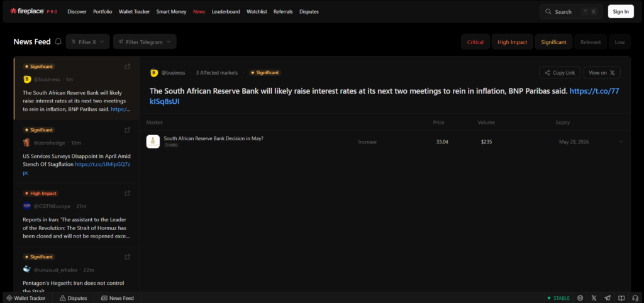Click the @CGTNEurope avatar

coord(27,206)
